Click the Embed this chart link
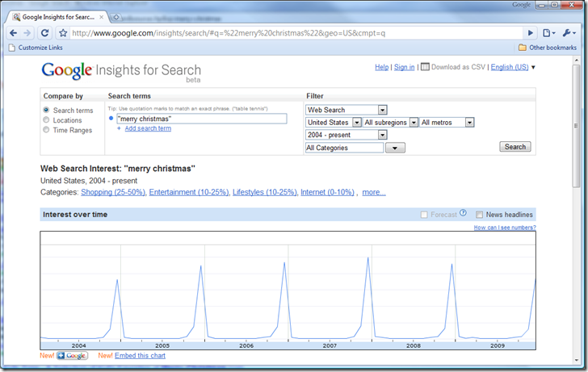Screen dimensions: 588x372 141,356
